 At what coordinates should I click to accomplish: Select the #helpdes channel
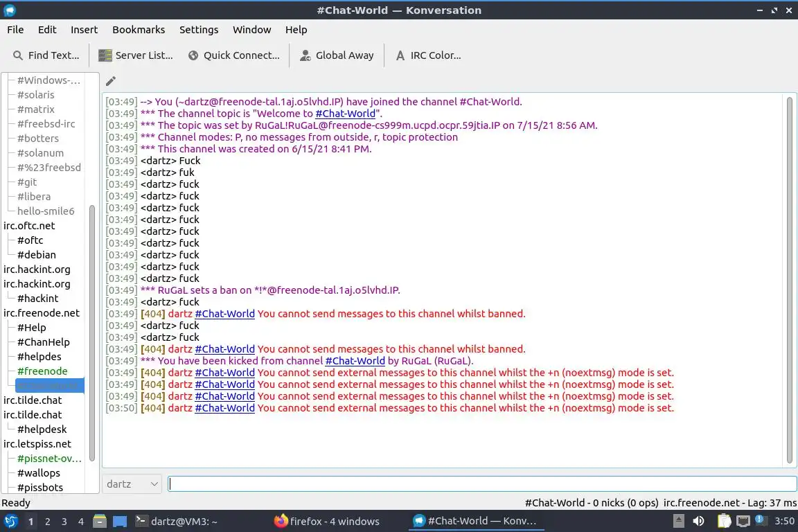pyautogui.click(x=39, y=356)
